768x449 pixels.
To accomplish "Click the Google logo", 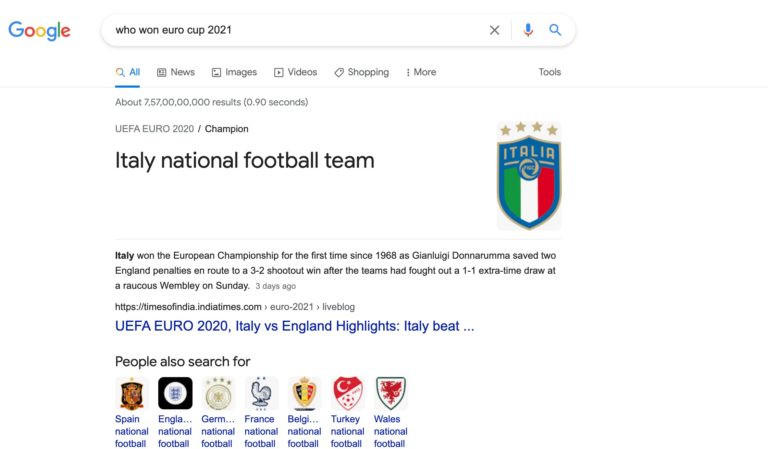I will point(39,31).
